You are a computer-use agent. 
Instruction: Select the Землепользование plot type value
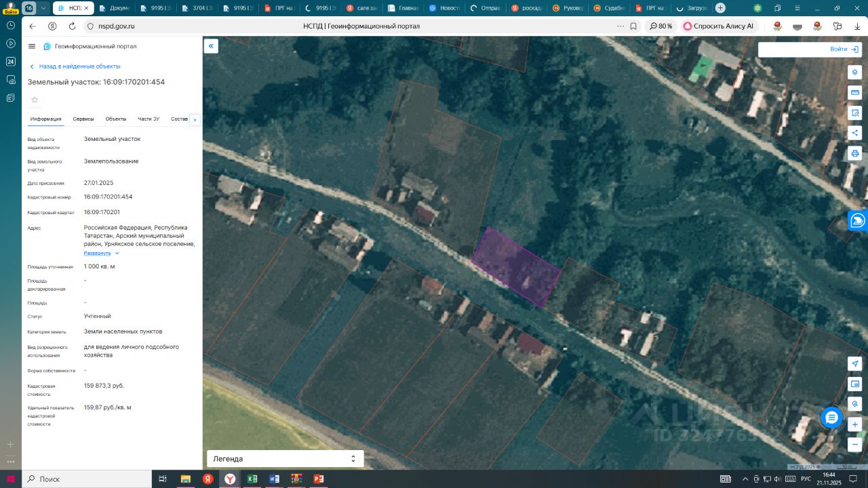tap(111, 161)
